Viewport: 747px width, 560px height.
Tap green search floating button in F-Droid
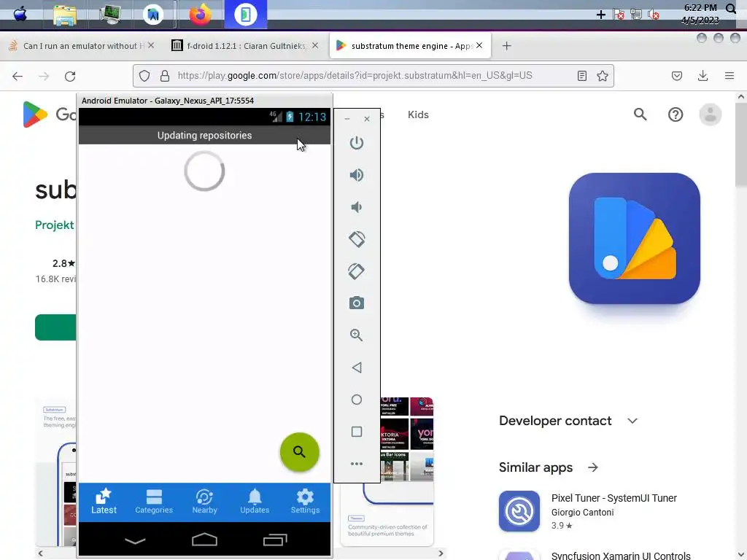[299, 452]
